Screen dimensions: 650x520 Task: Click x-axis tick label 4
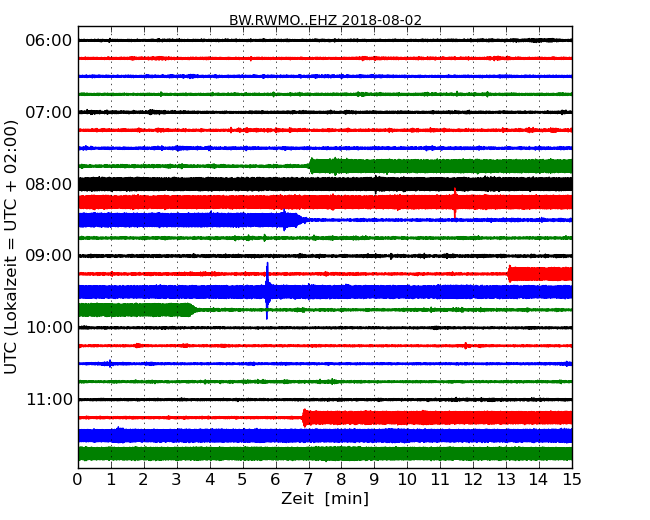click(210, 480)
